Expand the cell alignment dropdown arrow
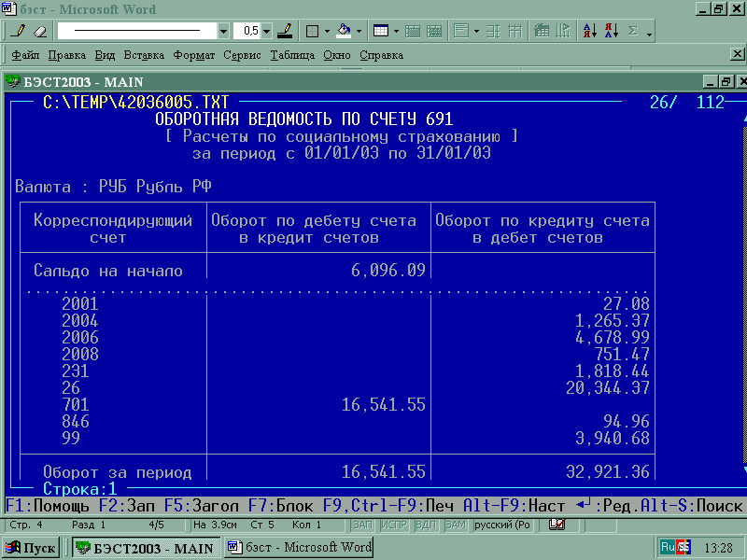The width and height of the screenshot is (747, 560). pos(476,32)
